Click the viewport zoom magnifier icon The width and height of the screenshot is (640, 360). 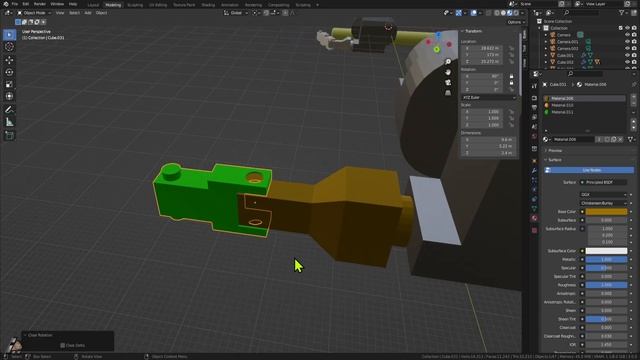coord(448,62)
